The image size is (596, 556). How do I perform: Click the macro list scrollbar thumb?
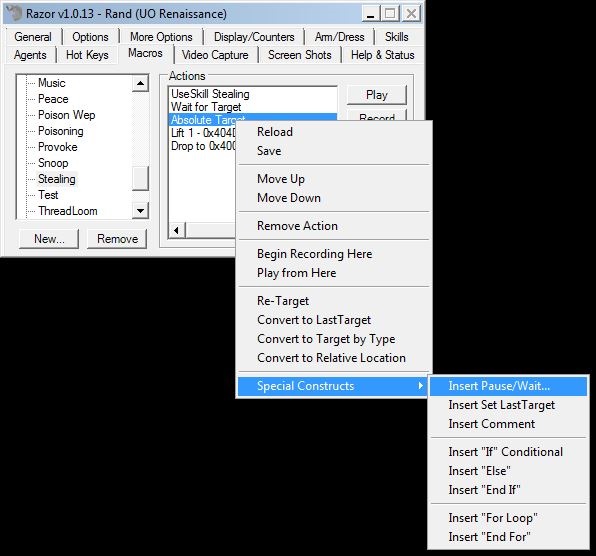(140, 178)
